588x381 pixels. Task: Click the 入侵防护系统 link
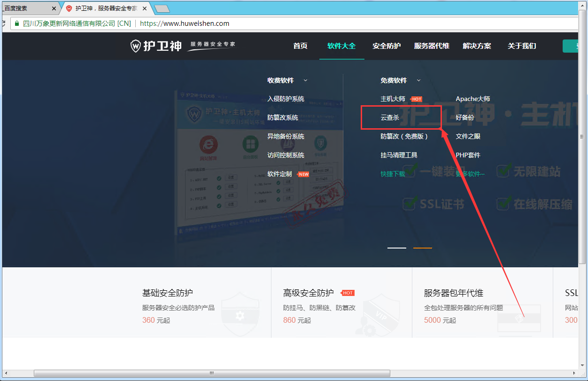286,99
